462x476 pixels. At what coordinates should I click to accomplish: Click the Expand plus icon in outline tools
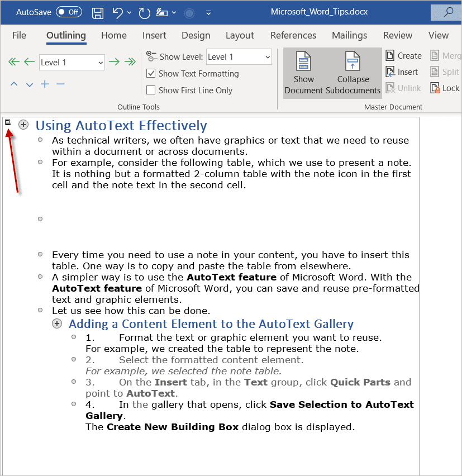pos(45,84)
